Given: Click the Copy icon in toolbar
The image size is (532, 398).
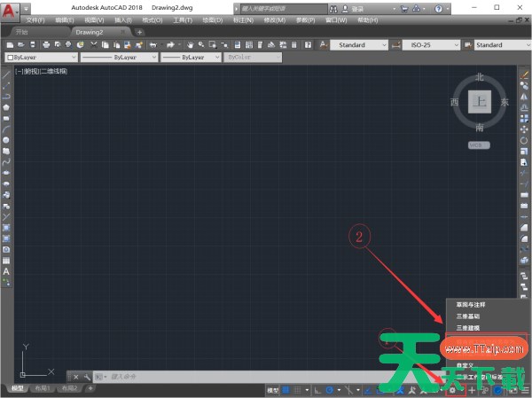Looking at the screenshot, I should tap(106, 45).
